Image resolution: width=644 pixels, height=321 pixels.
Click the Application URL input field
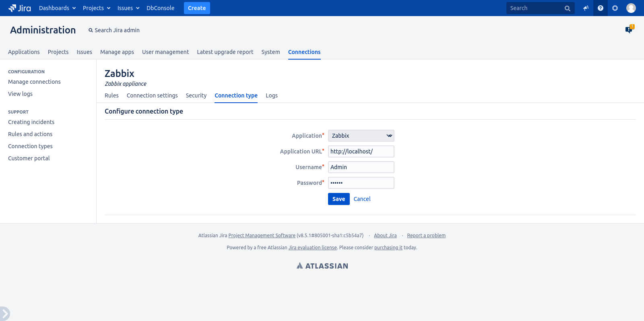361,151
